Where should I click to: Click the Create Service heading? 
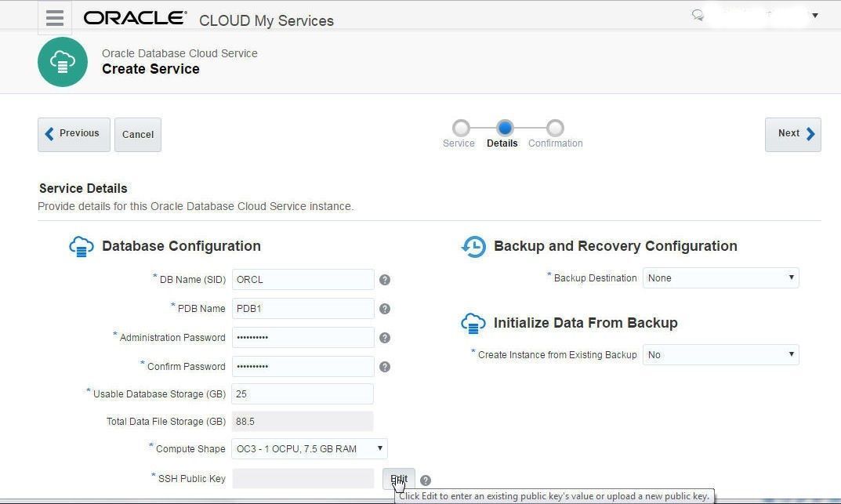pos(150,69)
